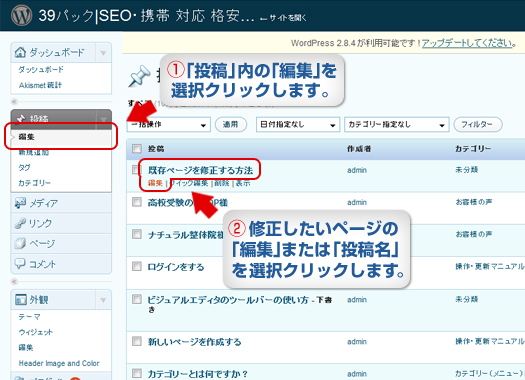Click 未分類 category of first post
The height and width of the screenshot is (380, 525).
tap(466, 170)
